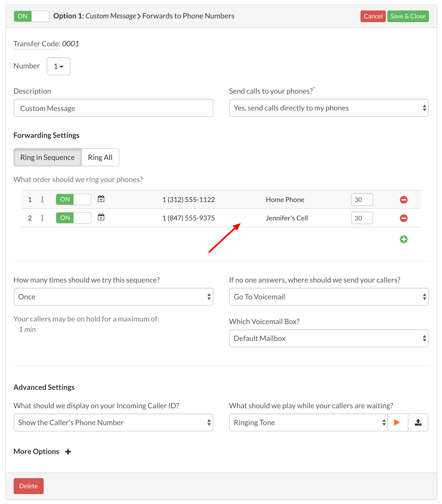Expand More Options with the plus icon

pos(68,452)
